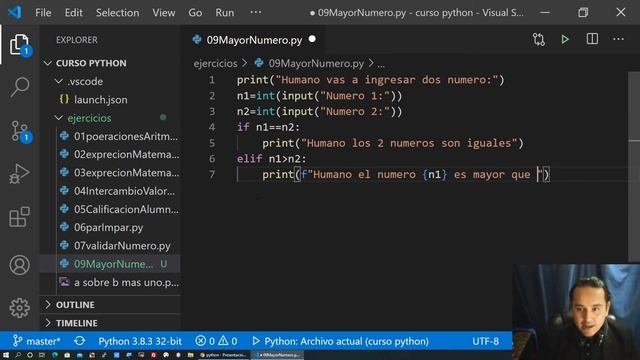The width and height of the screenshot is (640, 360).
Task: Open changes compare icon in editor toolbar
Action: click(x=539, y=39)
